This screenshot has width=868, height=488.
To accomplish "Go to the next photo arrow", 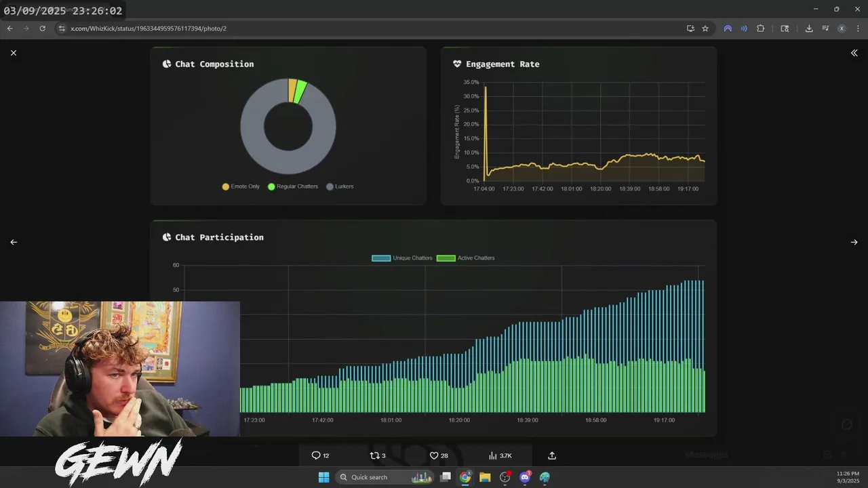I will click(x=854, y=242).
